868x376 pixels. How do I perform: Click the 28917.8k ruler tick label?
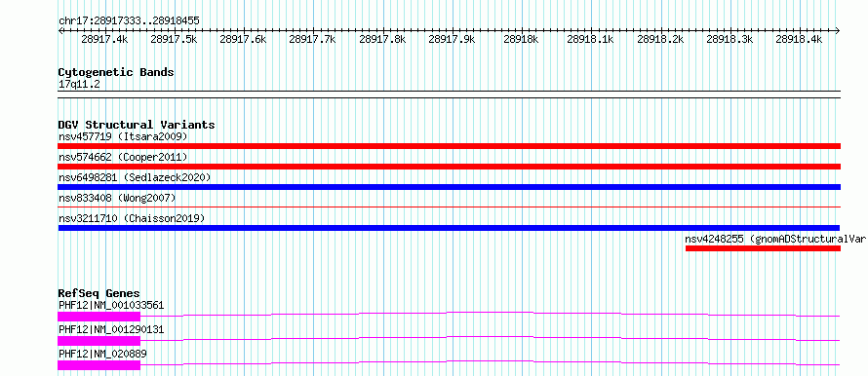[382, 39]
